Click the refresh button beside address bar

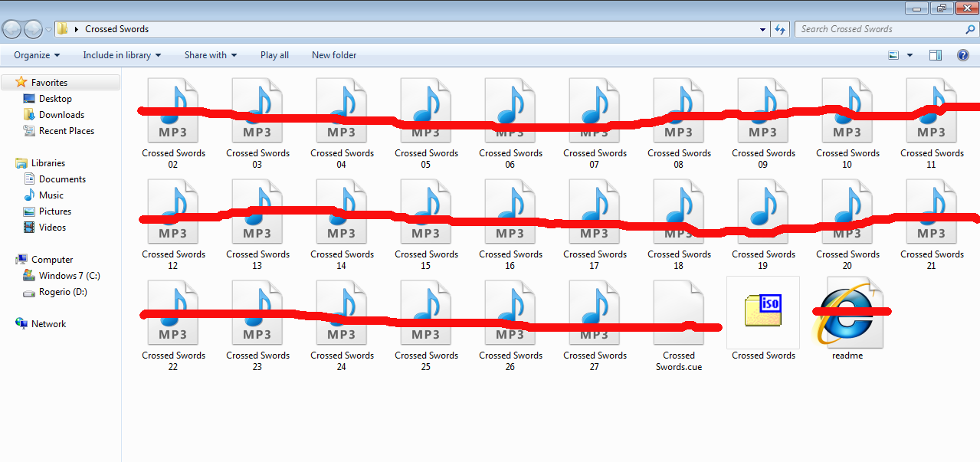coord(780,29)
